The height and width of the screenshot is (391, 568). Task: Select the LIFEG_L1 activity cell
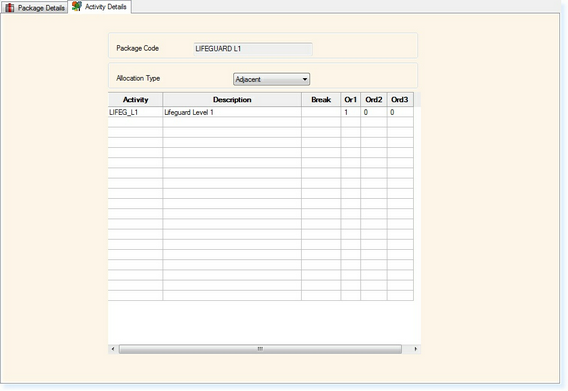pyautogui.click(x=135, y=112)
